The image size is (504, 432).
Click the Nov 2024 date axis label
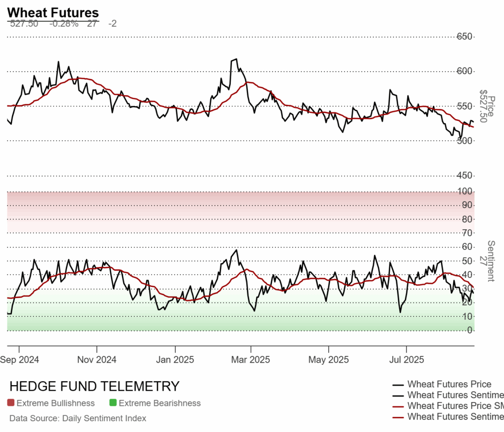pos(97,360)
